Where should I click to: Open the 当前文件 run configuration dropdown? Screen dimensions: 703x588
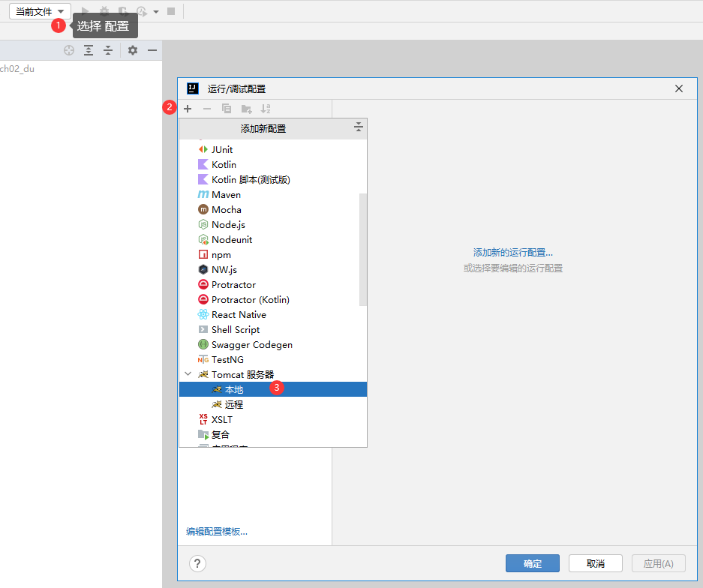pos(40,11)
